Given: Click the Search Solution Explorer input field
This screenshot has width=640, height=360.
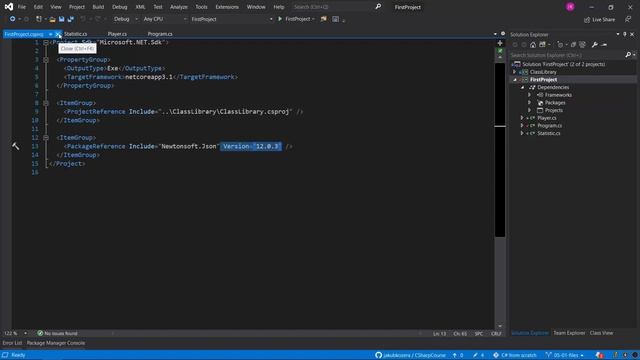Looking at the screenshot, I should click(x=567, y=55).
